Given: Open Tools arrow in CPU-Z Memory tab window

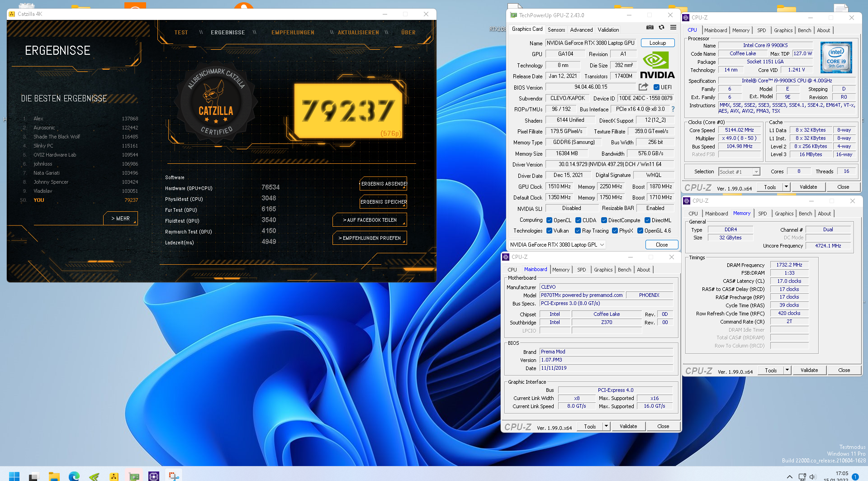Looking at the screenshot, I should [787, 370].
